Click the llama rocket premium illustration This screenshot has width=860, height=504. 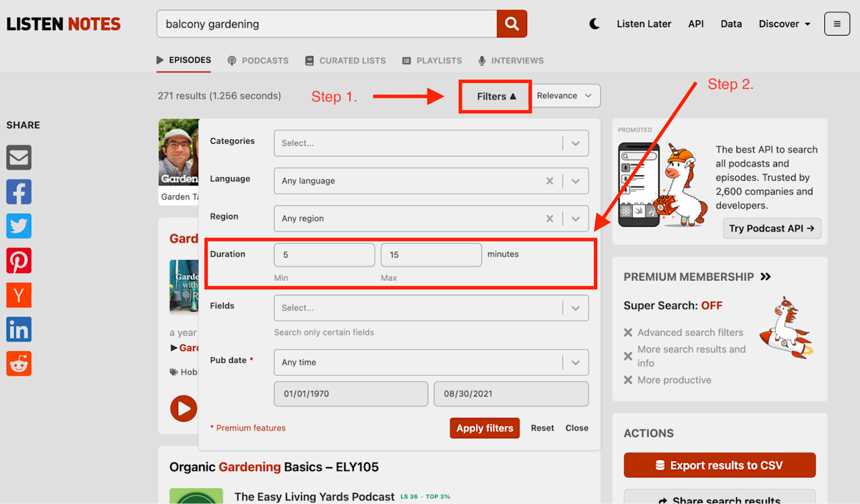click(786, 327)
